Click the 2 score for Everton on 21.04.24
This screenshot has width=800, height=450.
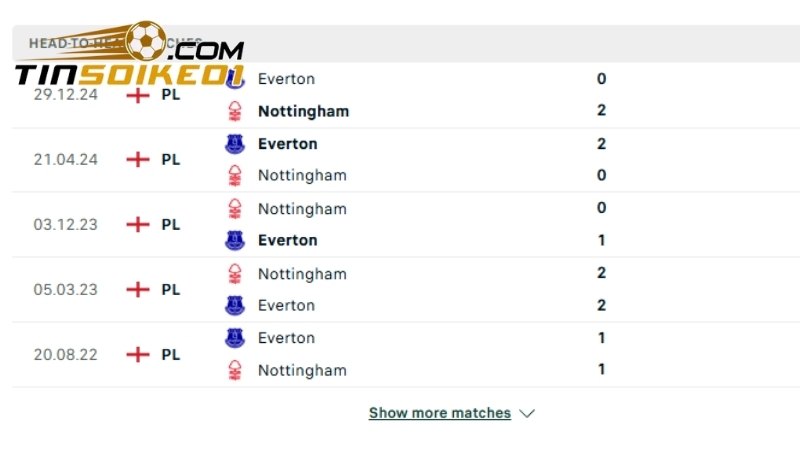tap(601, 143)
